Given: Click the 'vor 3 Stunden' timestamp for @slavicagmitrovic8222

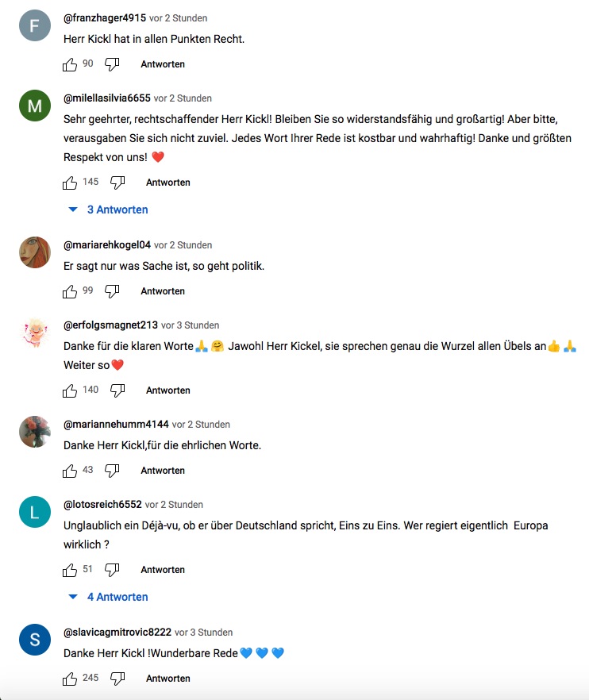Looking at the screenshot, I should pos(204,633).
